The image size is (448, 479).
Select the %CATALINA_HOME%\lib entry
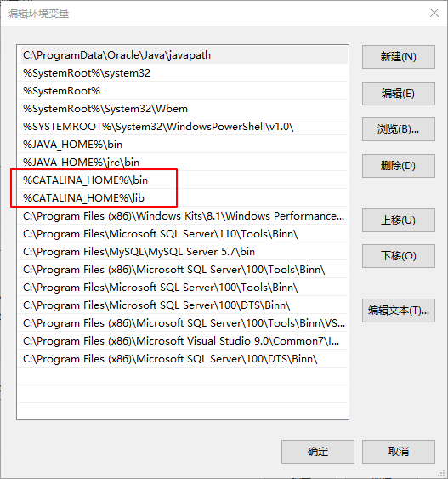pyautogui.click(x=183, y=198)
